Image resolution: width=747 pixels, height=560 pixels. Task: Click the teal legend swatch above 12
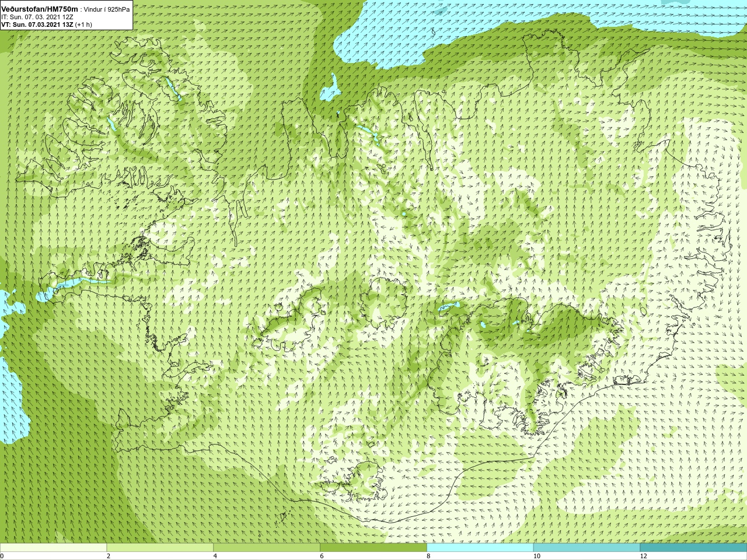pyautogui.click(x=693, y=548)
